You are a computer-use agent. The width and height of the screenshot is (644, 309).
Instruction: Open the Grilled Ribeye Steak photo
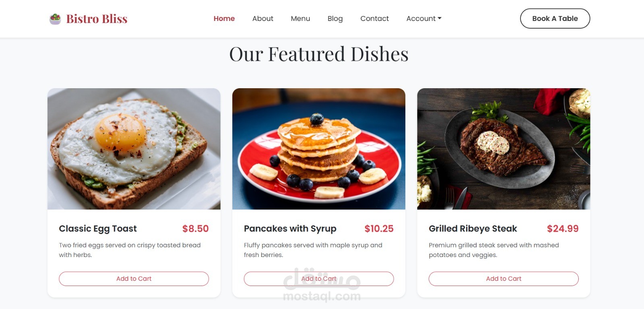point(504,149)
